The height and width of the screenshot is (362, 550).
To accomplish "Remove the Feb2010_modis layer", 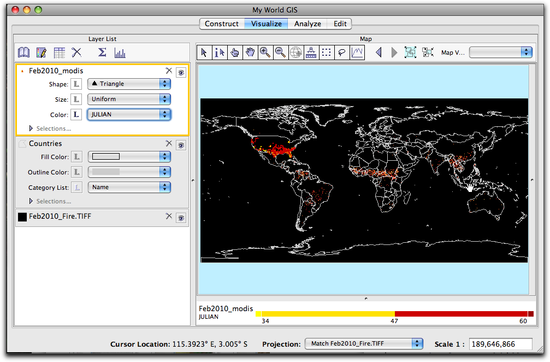I will pos(169,71).
